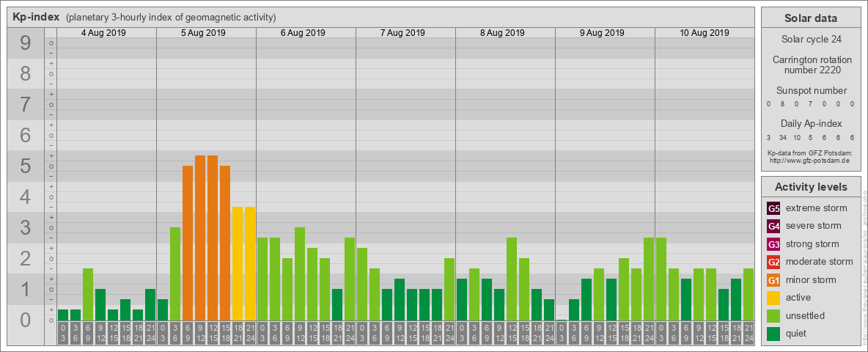Select the '10 Aug 2019' date header
The image size is (868, 352).
(704, 33)
